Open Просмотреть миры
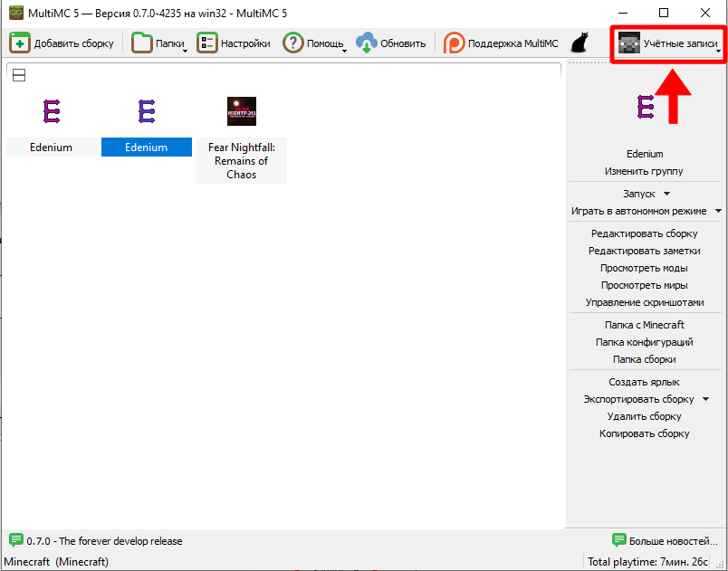The image size is (728, 571). tap(644, 285)
